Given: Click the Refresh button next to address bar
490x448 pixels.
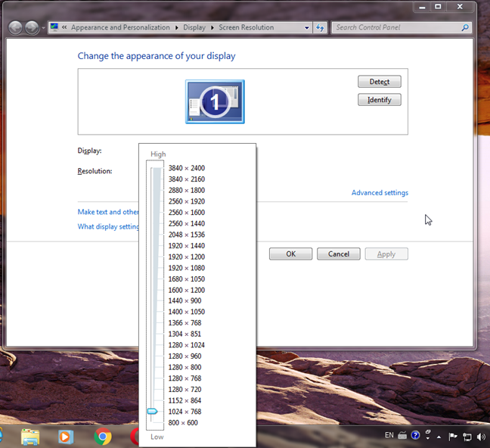Looking at the screenshot, I should (320, 28).
